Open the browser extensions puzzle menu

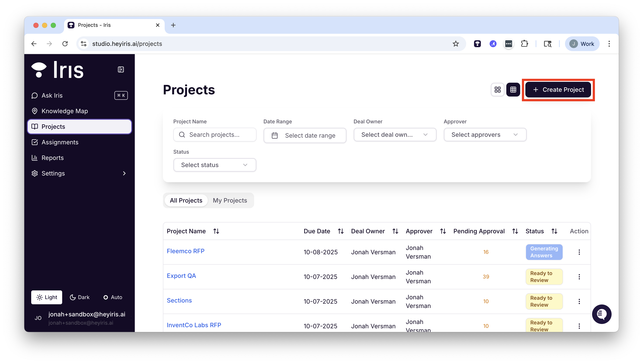point(524,44)
